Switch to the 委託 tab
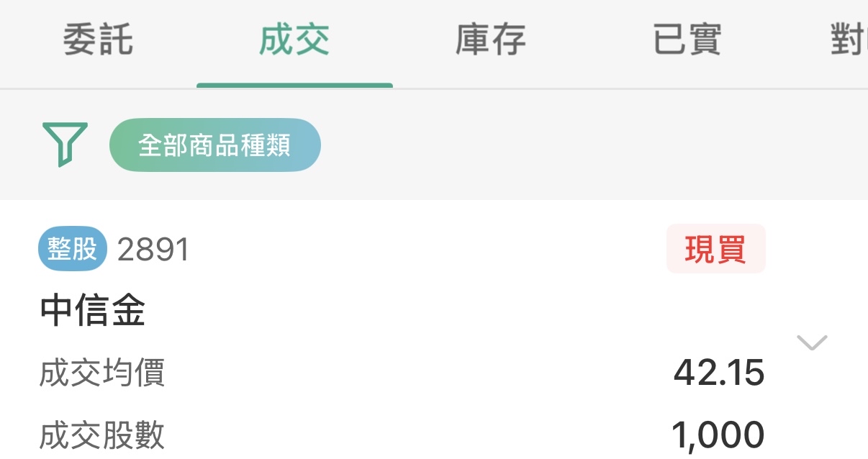This screenshot has height=459, width=868. pyautogui.click(x=98, y=40)
